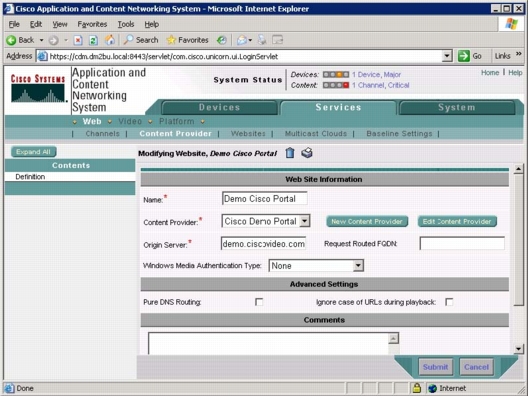Enable the Pure DNS Routing checkbox
The image size is (530, 398).
coord(259,302)
